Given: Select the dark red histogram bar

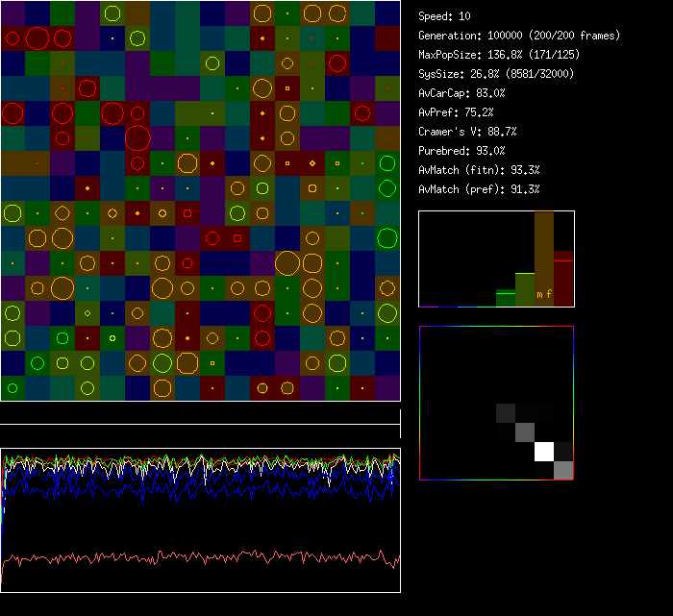Looking at the screenshot, I should point(563,279).
